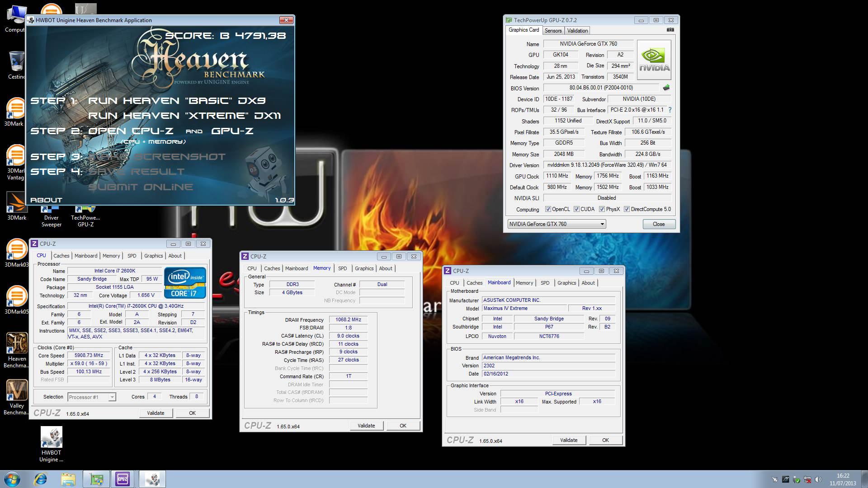Switch to HWBOT robot taskbar button
Screen dimensions: 868x488
click(152, 479)
